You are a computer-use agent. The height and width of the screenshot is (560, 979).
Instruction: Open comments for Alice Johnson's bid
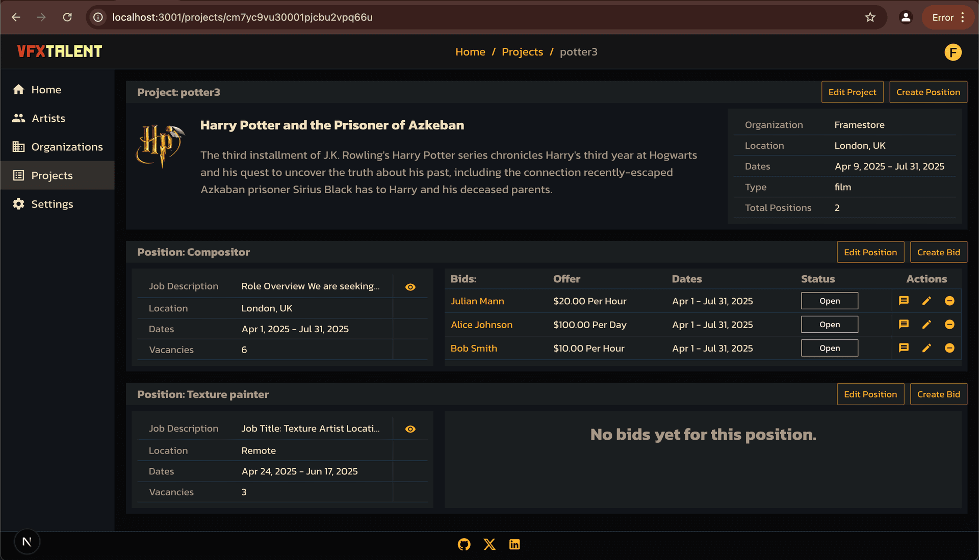coord(904,324)
